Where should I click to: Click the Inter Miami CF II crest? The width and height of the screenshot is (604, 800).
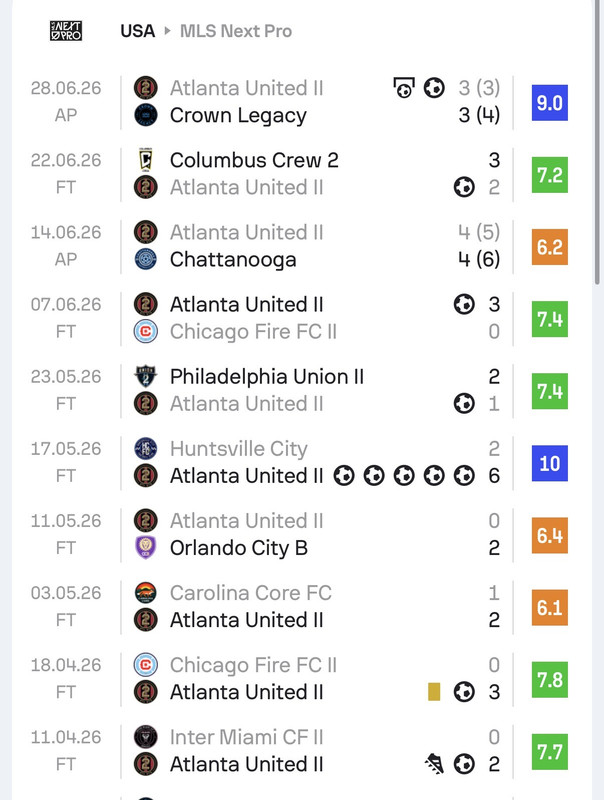(145, 737)
